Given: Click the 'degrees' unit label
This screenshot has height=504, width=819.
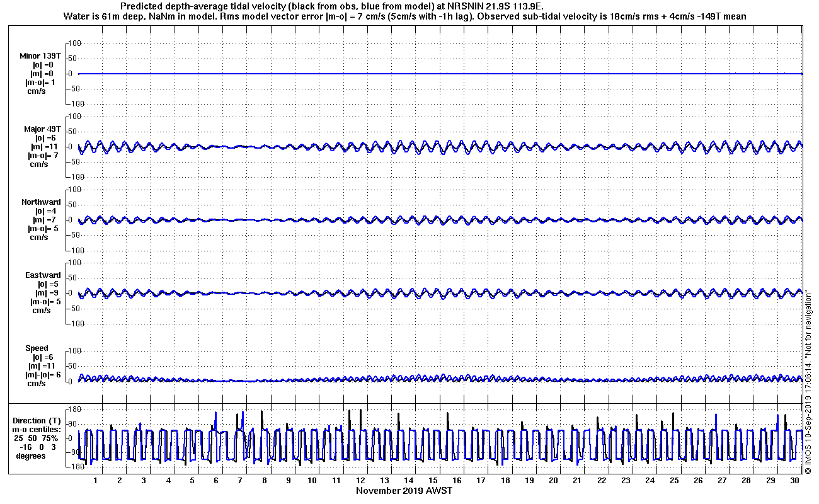Looking at the screenshot, I should point(31,456).
